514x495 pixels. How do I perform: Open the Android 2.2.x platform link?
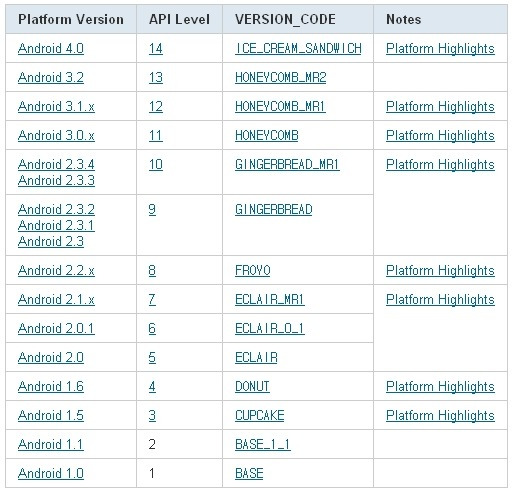click(x=56, y=270)
